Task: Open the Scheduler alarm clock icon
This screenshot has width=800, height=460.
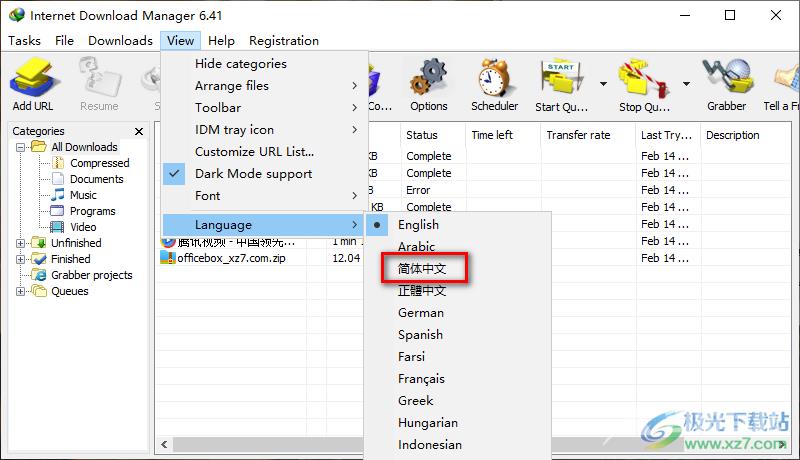Action: pyautogui.click(x=494, y=78)
